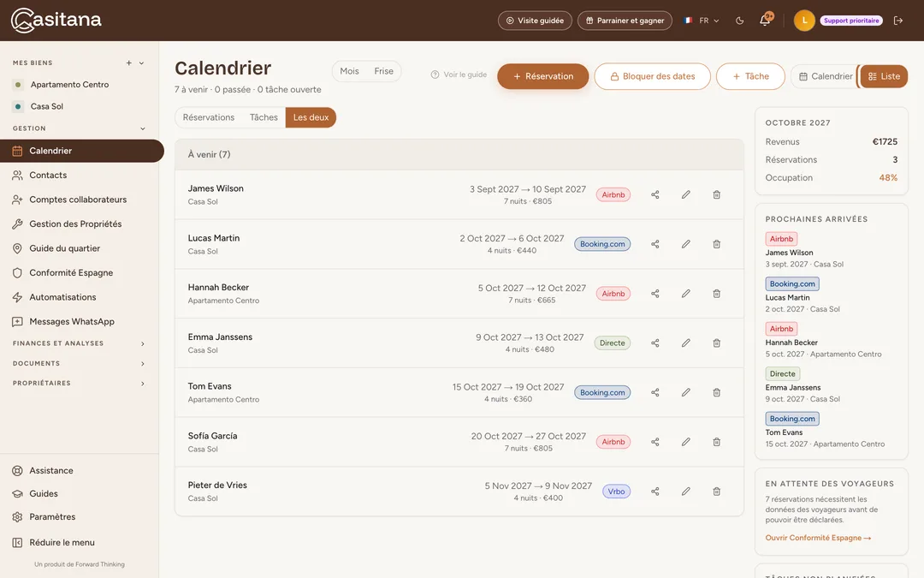Follow the Ouvrir Conformité Espagne link
Viewport: 924px width, 578px height.
(x=818, y=538)
